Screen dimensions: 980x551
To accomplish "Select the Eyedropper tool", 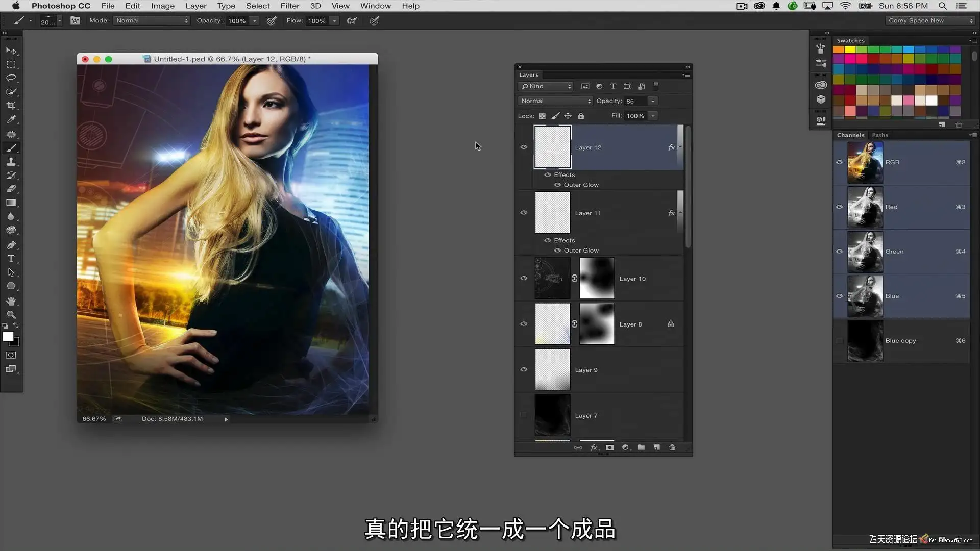I will point(11,119).
